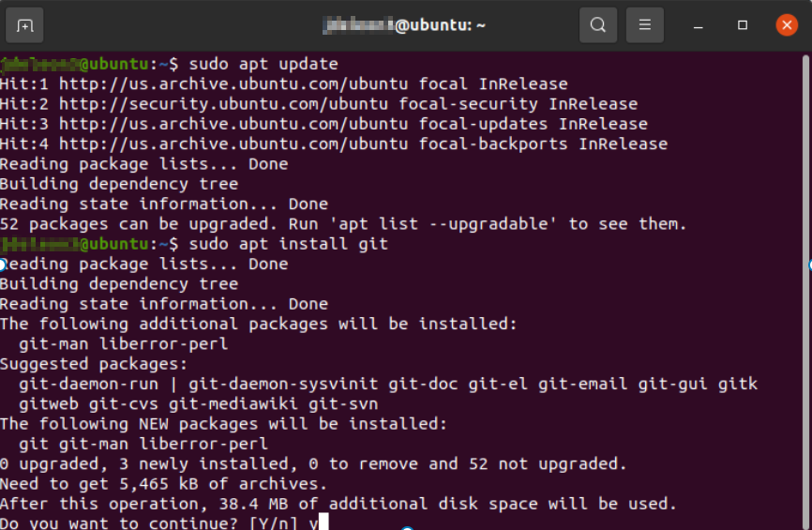
Task: Click the 'sudo apt update' command
Action: 263,64
